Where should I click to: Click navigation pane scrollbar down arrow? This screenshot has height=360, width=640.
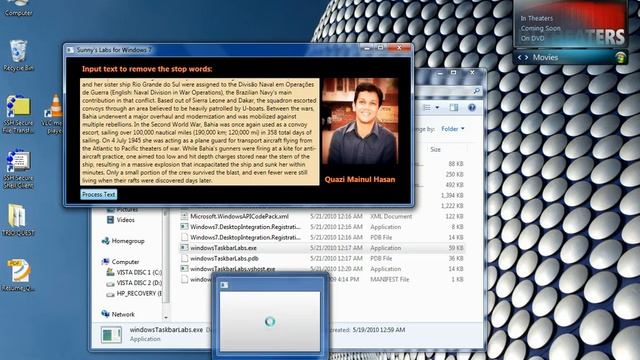pyautogui.click(x=166, y=318)
